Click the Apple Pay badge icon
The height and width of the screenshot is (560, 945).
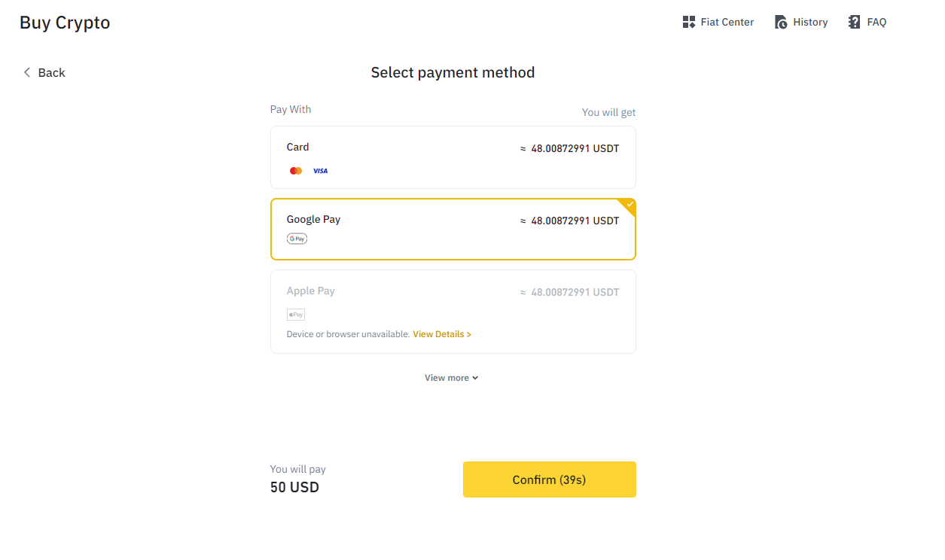click(x=296, y=315)
